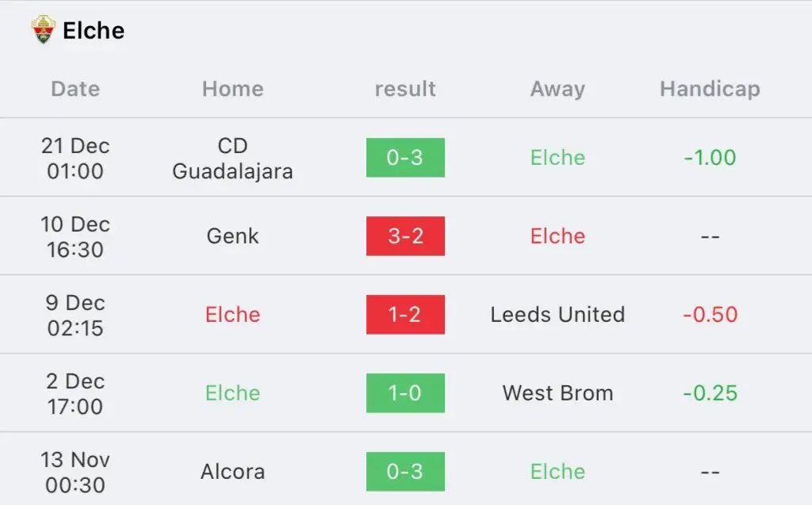Select the Date column header

click(x=75, y=89)
